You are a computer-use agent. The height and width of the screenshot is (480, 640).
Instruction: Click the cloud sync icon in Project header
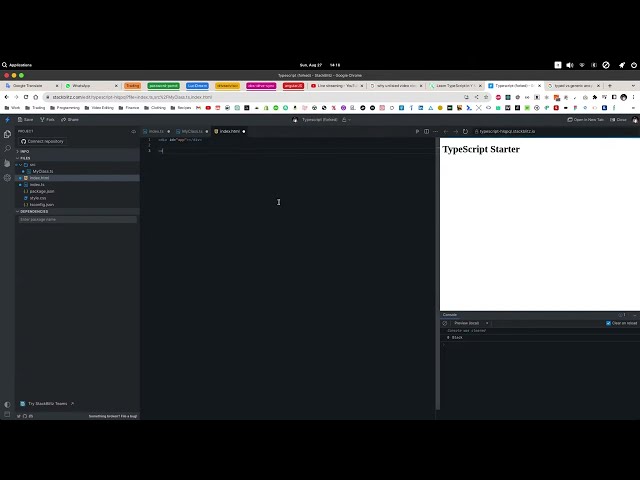(133, 131)
